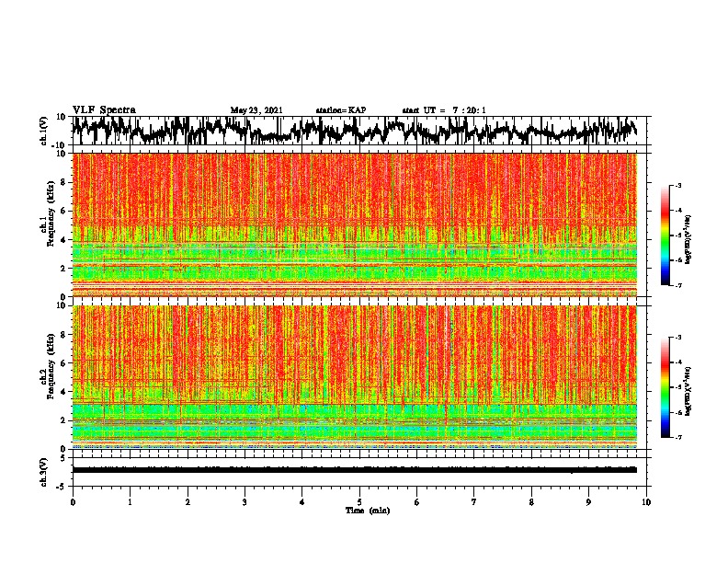Image resolution: width=728 pixels, height=563 pixels.
Task: Click the ch.2 spectrogram plot
Action: coord(355,377)
